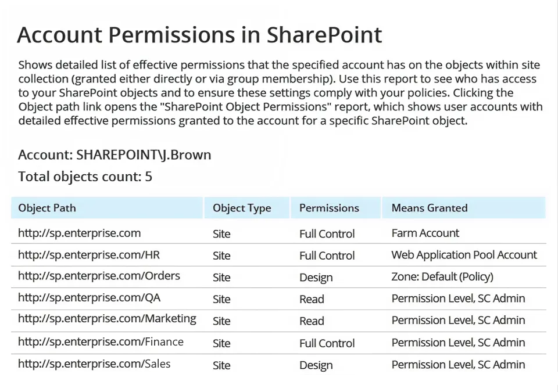558x392 pixels.
Task: Click the Object Type column header
Action: 242,208
